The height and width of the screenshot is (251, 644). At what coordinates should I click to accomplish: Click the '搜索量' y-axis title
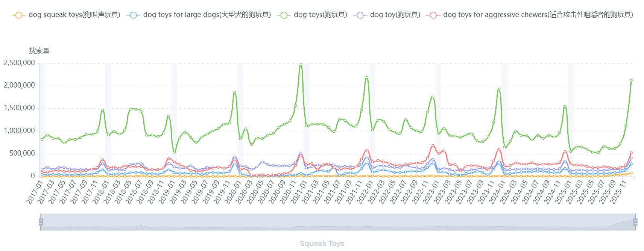point(39,51)
